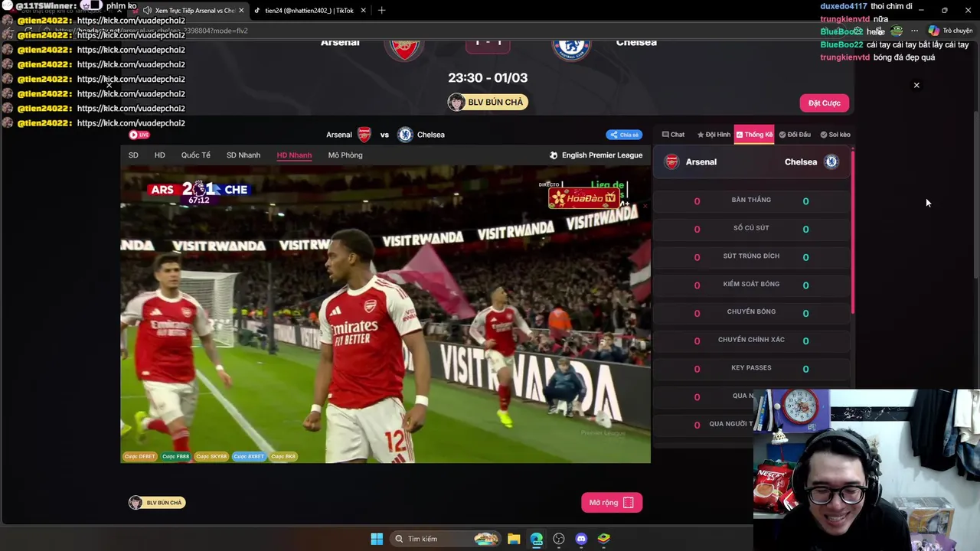Image resolution: width=980 pixels, height=551 pixels.
Task: Open the Đội Hình lineup tab
Action: pyautogui.click(x=714, y=135)
